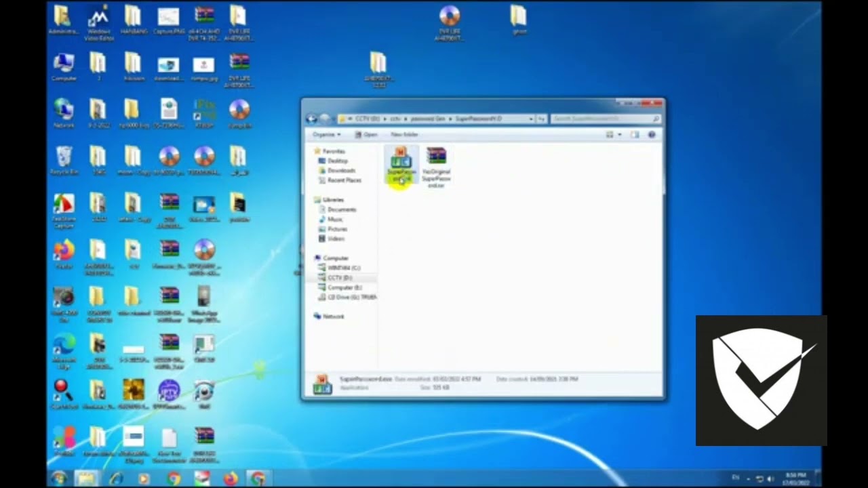Open Firefox from the taskbar
Screen dimensions: 868x488
coord(231,478)
